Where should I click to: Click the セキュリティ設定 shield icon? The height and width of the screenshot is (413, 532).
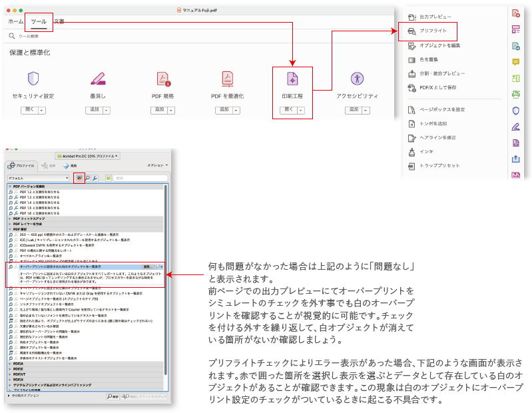(x=33, y=79)
